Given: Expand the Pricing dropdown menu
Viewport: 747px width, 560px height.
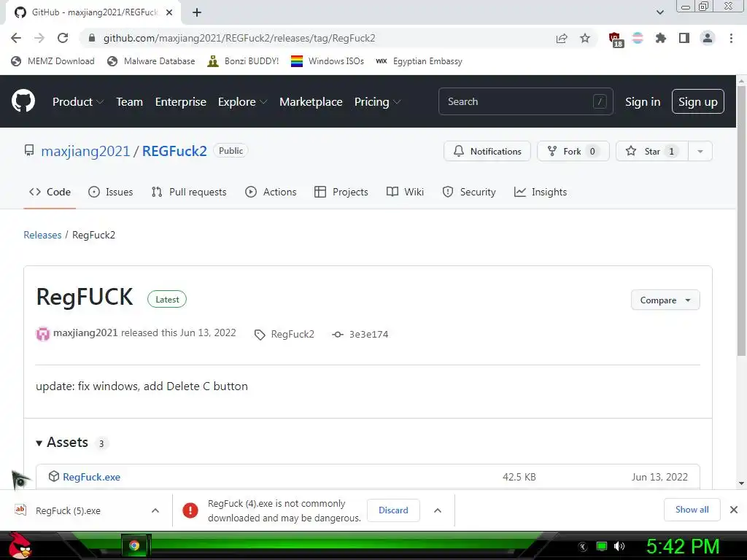Looking at the screenshot, I should tap(377, 102).
